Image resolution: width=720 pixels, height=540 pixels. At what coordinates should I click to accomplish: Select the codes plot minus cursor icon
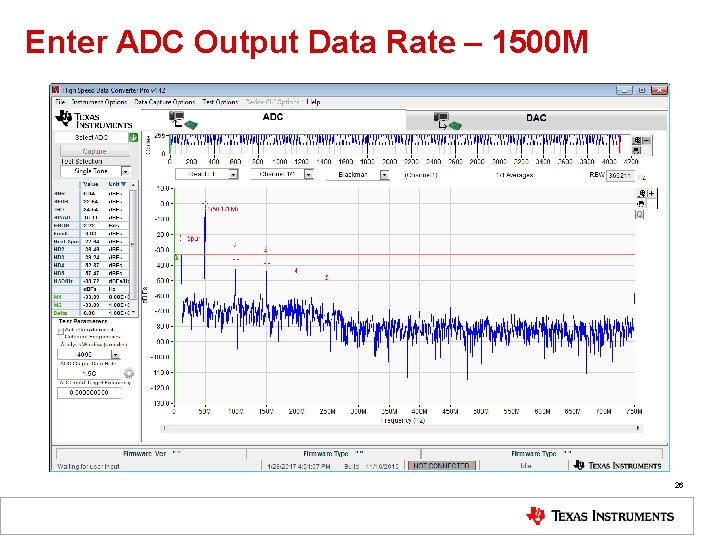[646, 141]
